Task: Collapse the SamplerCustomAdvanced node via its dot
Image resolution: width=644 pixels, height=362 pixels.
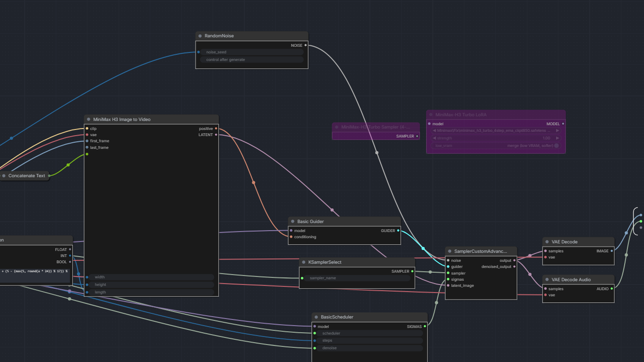Action: tap(449, 251)
